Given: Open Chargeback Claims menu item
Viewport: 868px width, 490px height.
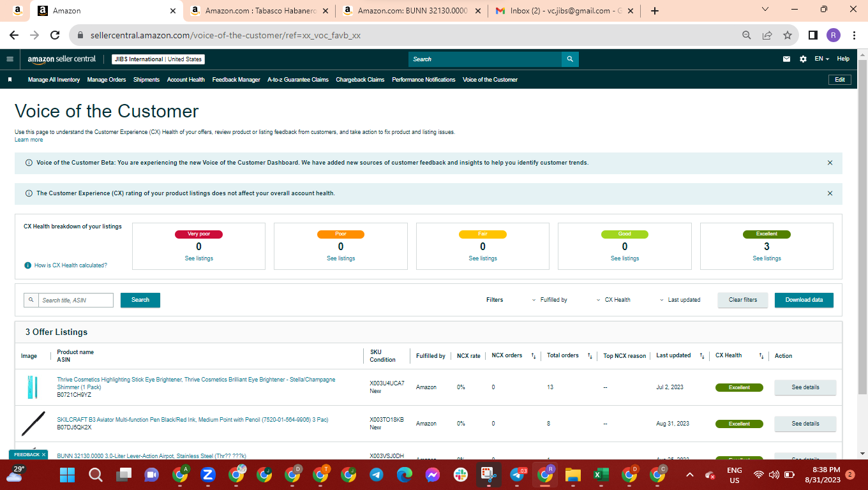Looking at the screenshot, I should click(360, 80).
